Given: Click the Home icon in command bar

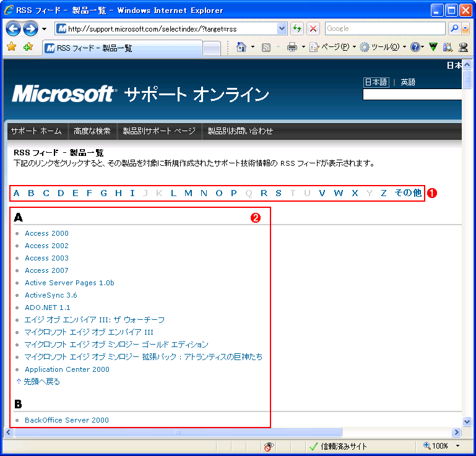Looking at the screenshot, I should pos(241,47).
